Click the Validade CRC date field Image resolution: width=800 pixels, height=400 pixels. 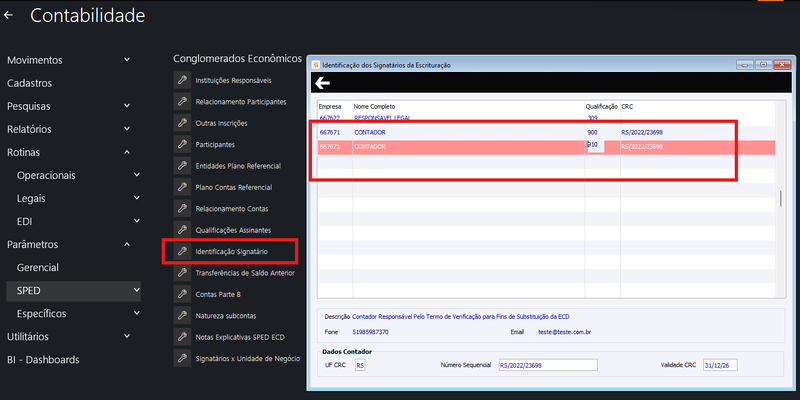720,365
